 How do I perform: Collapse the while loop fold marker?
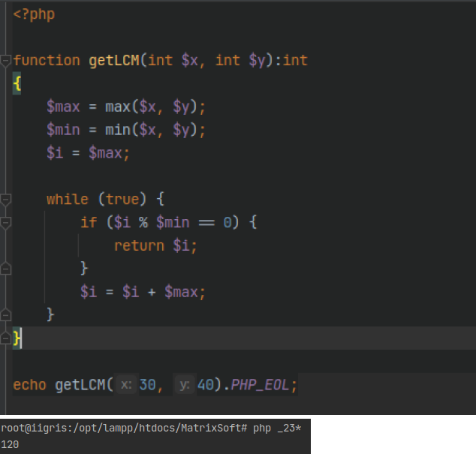(5, 200)
